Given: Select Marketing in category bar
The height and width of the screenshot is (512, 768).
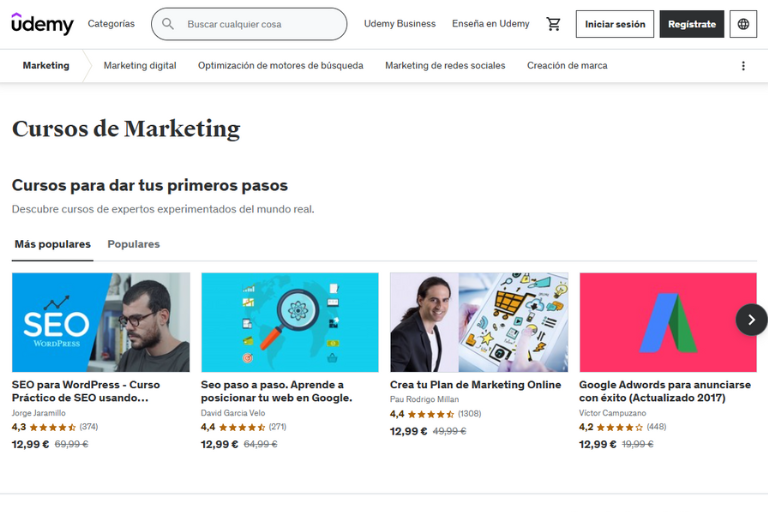Looking at the screenshot, I should [x=46, y=66].
